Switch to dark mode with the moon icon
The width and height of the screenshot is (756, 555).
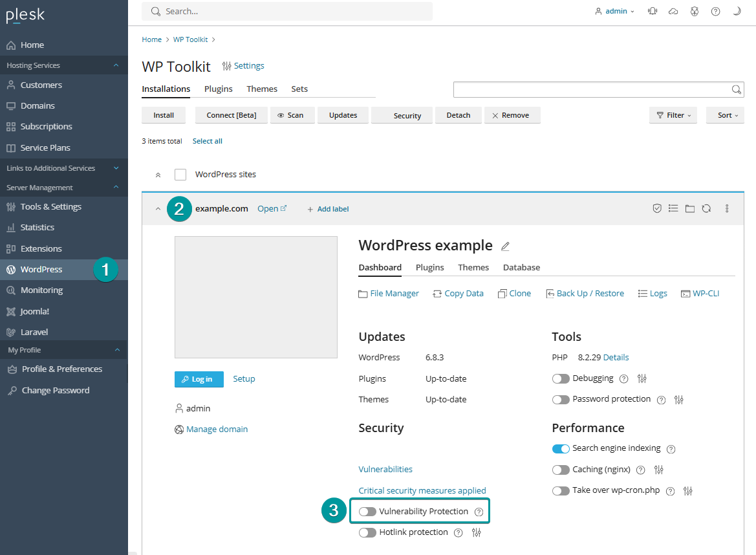[736, 11]
